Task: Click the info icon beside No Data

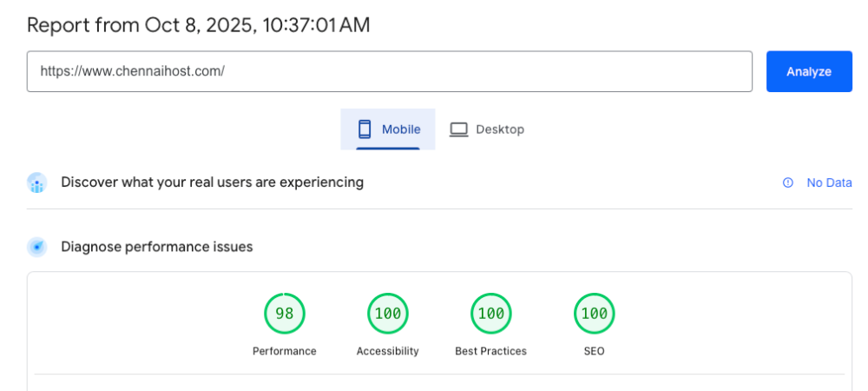Action: pyautogui.click(x=788, y=182)
